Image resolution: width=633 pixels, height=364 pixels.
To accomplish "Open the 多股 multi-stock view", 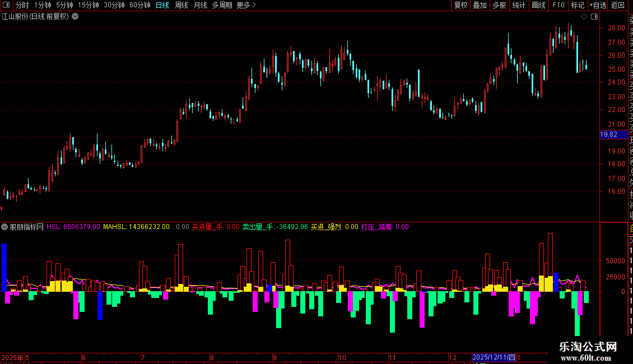I will pyautogui.click(x=499, y=5).
